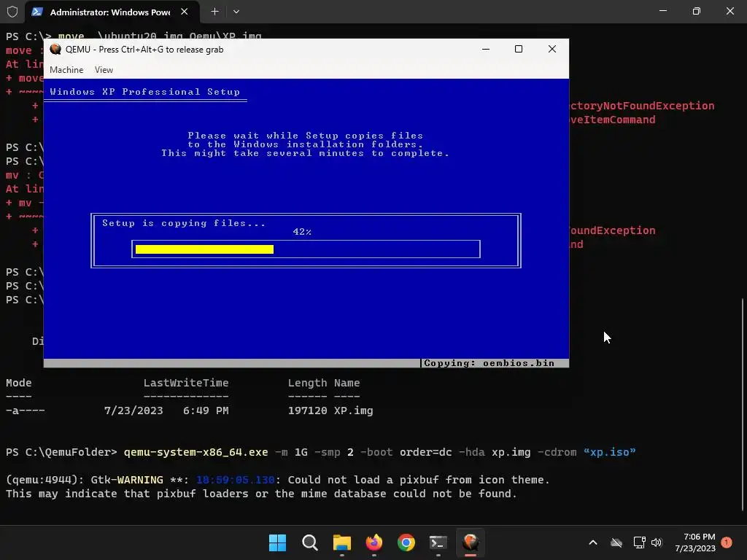Click 'veItemCommand' red error text
The image size is (747, 560).
tap(612, 120)
